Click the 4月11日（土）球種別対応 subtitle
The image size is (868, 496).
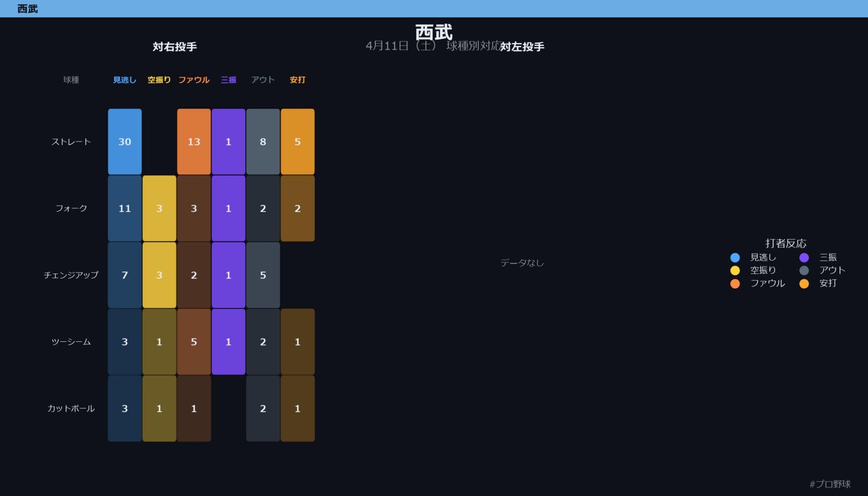433,46
